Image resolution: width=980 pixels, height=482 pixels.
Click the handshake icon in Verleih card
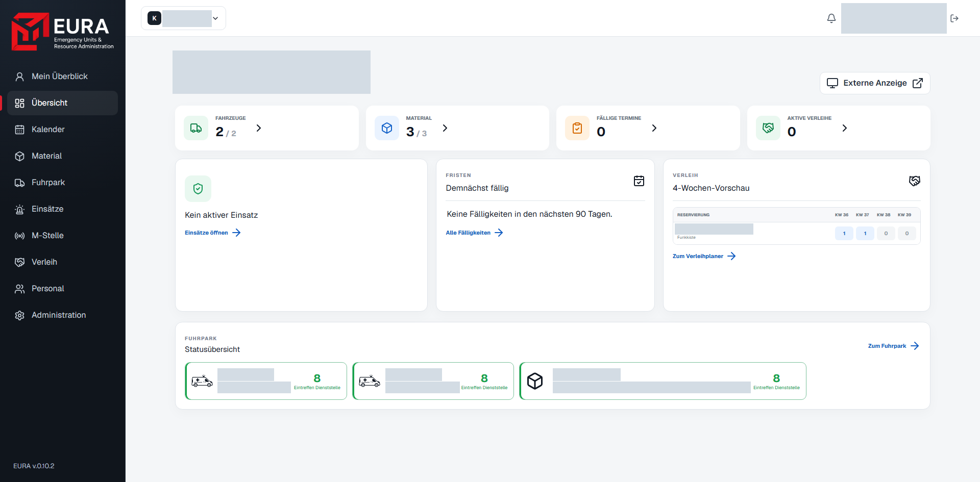point(915,181)
